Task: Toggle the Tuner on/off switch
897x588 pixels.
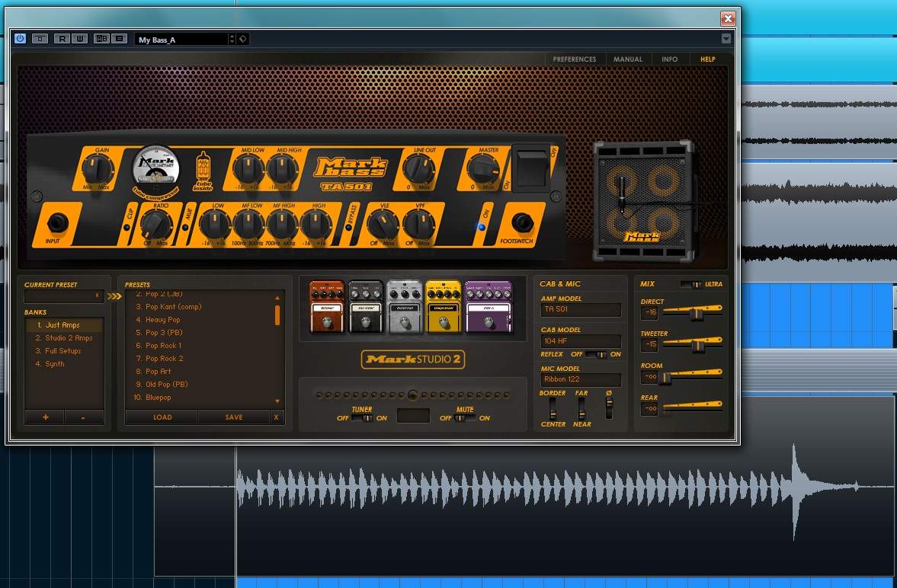Action: 362,418
